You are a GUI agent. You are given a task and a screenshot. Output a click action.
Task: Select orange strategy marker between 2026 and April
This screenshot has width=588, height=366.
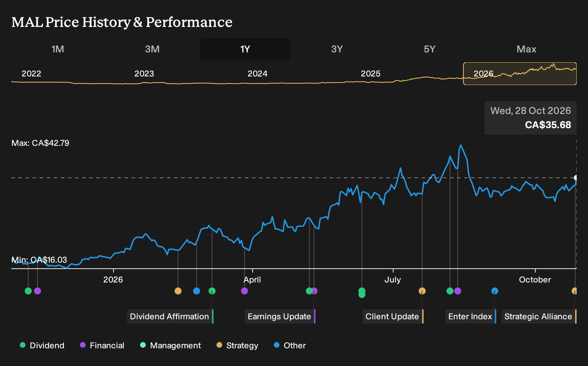tap(178, 291)
